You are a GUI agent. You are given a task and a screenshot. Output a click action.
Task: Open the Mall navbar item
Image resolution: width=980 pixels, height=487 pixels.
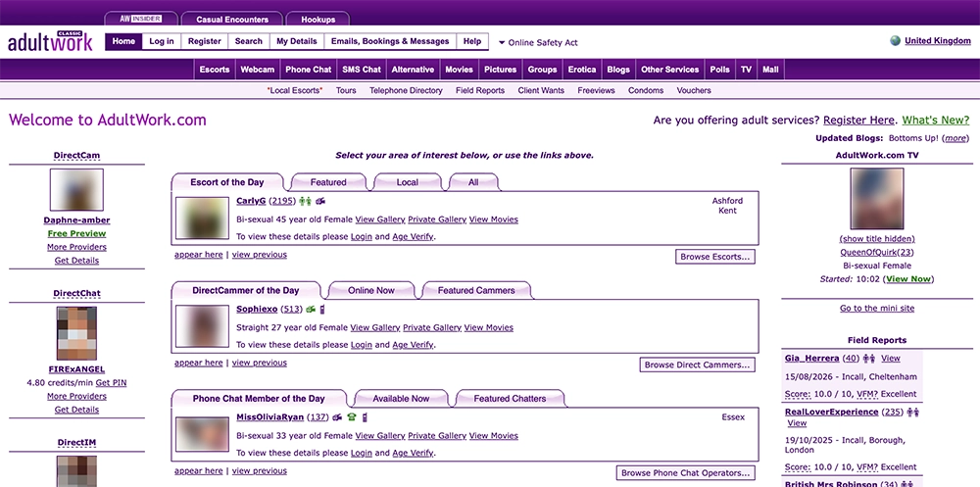tap(770, 70)
